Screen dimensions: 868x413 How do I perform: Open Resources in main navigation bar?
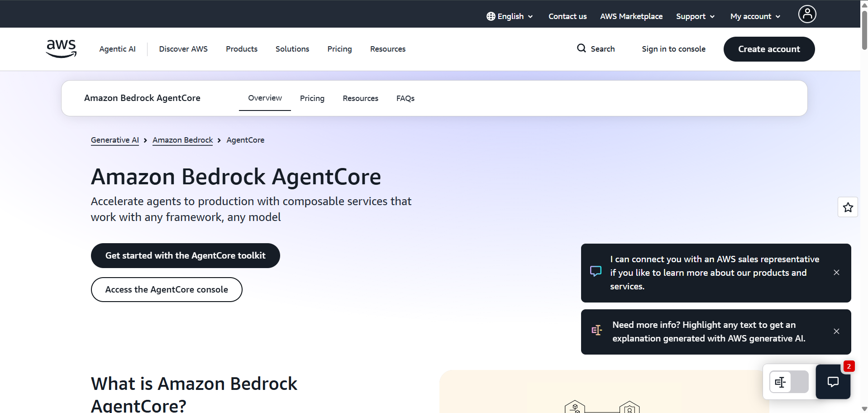(388, 49)
